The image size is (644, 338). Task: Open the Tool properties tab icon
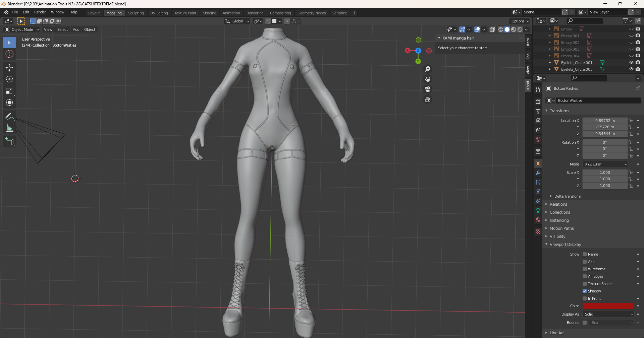pos(538,90)
